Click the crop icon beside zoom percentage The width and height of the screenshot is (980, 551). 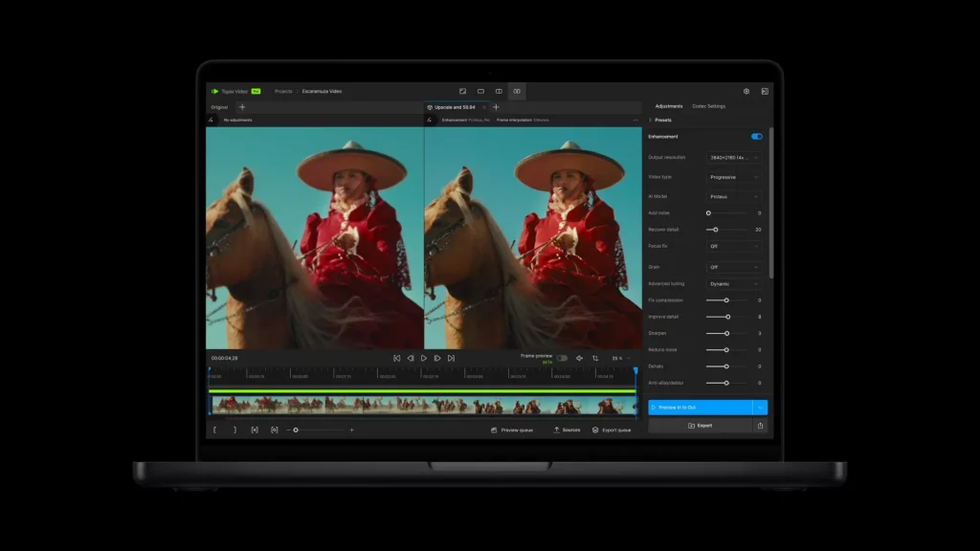[x=595, y=358]
